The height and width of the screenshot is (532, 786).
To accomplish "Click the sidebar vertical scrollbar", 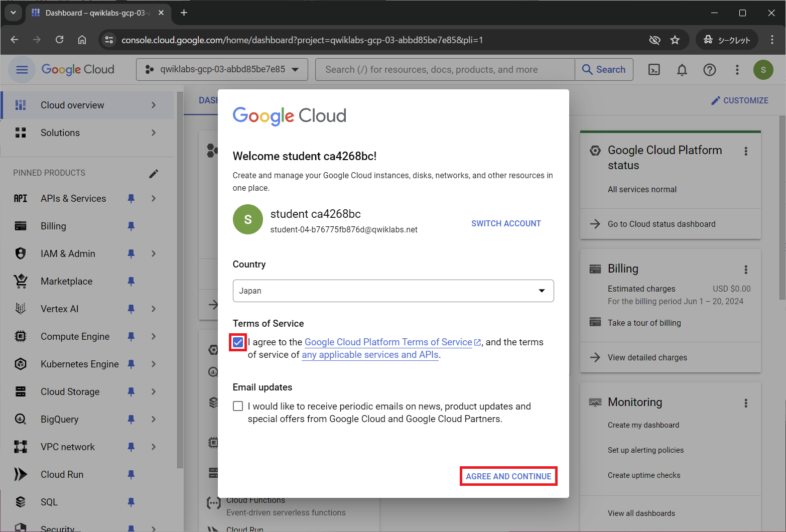I will (180, 280).
